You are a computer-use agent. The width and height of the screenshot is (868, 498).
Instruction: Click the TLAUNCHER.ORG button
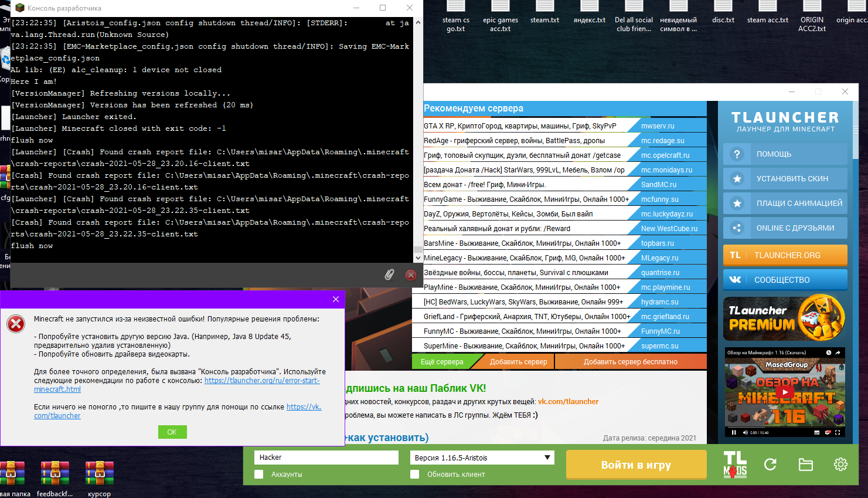point(785,255)
